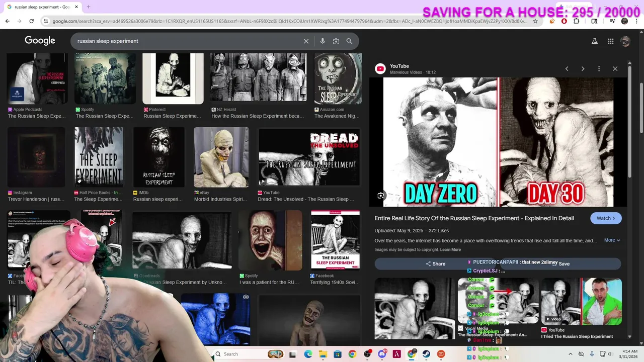
Task: Open the Extensions puzzle-piece menu
Action: pyautogui.click(x=577, y=21)
